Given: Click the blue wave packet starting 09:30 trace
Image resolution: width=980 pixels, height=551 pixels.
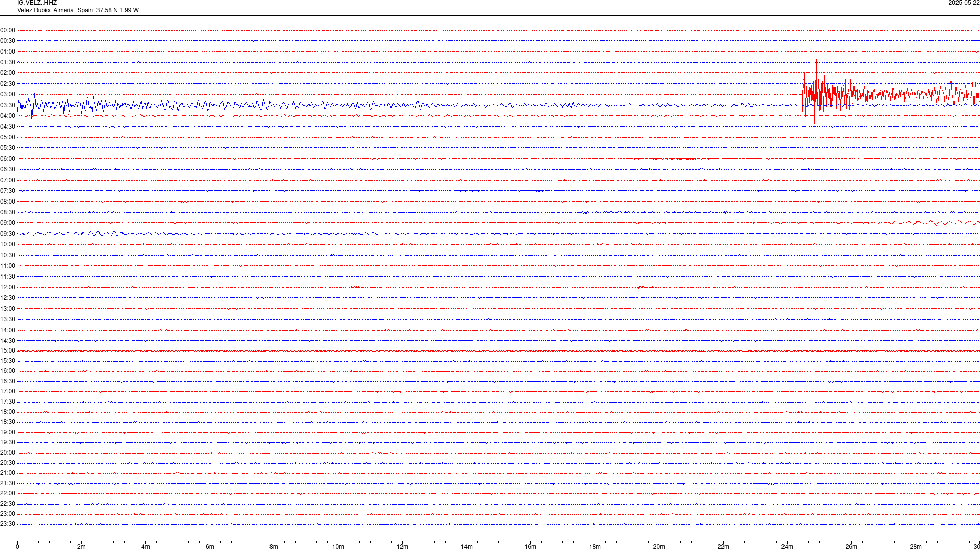Looking at the screenshot, I should (71, 234).
